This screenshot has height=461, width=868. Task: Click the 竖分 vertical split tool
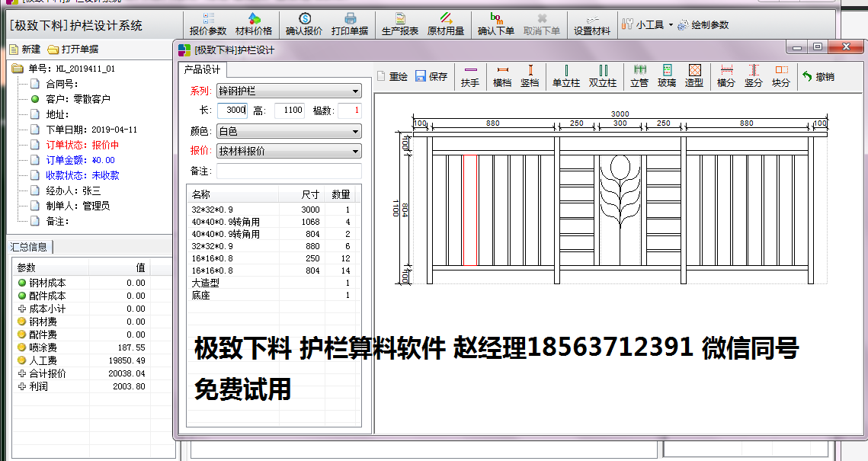(753, 76)
